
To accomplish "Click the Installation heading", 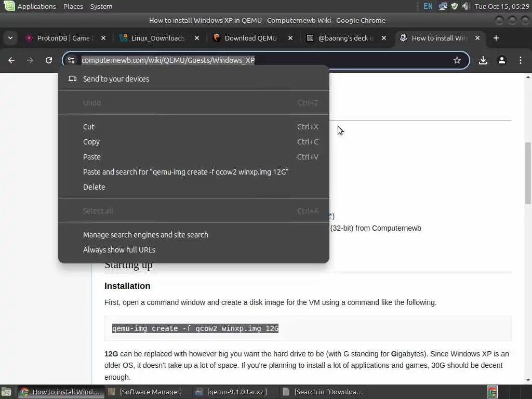I will [127, 286].
